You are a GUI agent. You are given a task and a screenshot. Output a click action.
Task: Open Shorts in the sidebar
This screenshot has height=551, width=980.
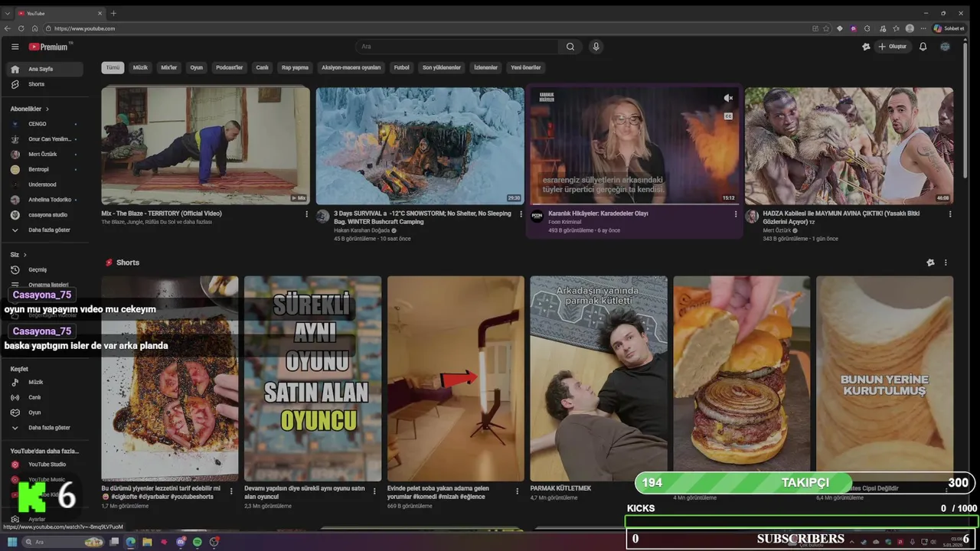pyautogui.click(x=45, y=84)
